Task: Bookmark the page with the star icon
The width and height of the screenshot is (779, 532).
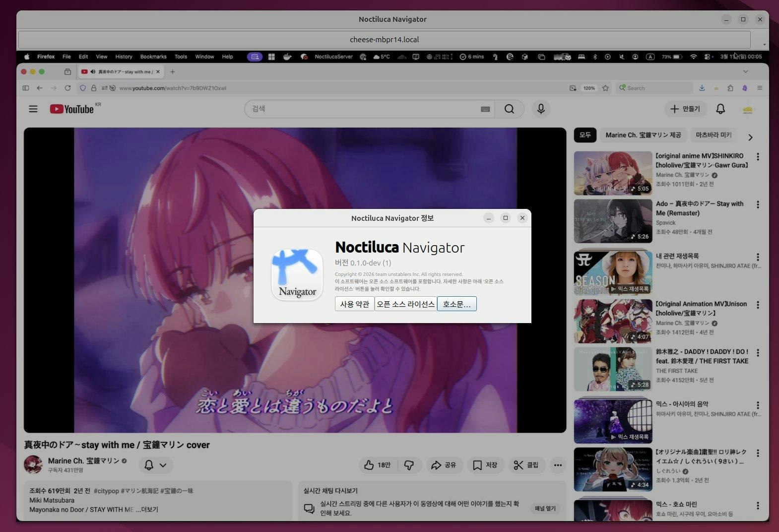Action: pyautogui.click(x=605, y=88)
